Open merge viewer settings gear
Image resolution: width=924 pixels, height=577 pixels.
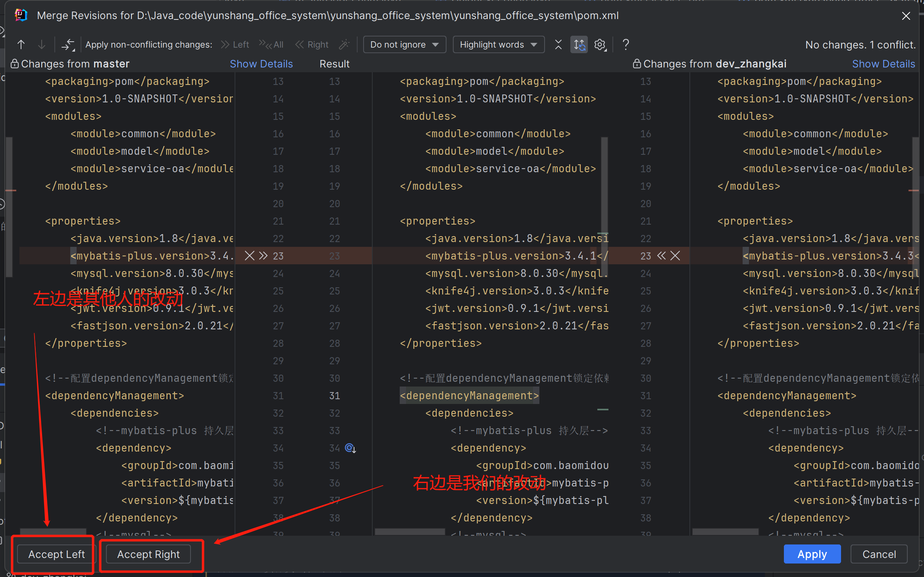pyautogui.click(x=600, y=44)
